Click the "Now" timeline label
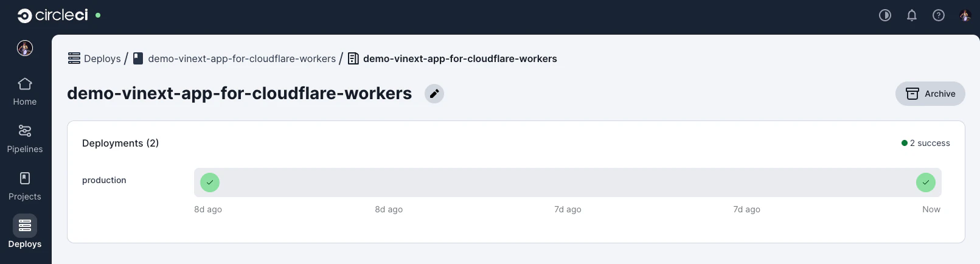This screenshot has height=264, width=980. 931,209
